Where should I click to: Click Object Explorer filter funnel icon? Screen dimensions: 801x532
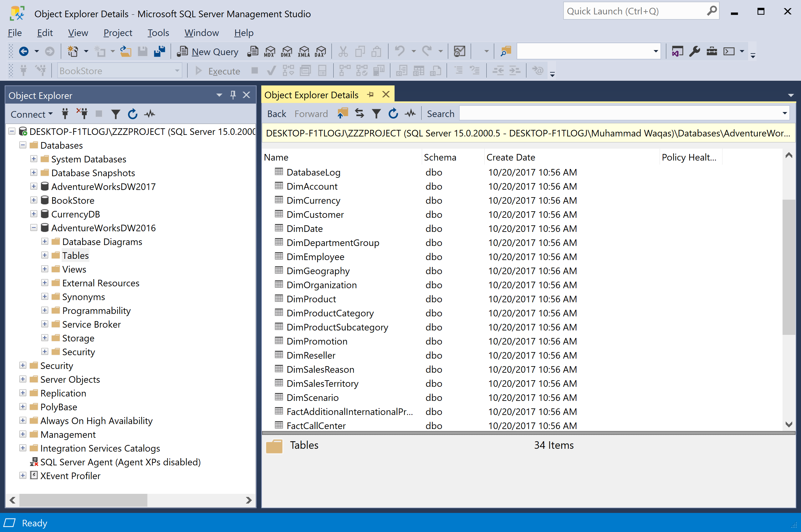click(115, 114)
